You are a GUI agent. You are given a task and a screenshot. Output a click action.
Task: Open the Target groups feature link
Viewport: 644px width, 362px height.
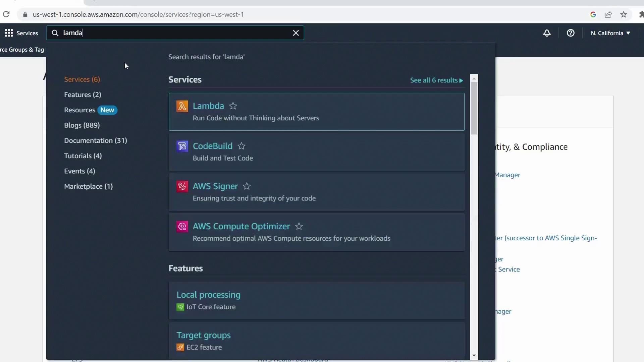(x=203, y=335)
